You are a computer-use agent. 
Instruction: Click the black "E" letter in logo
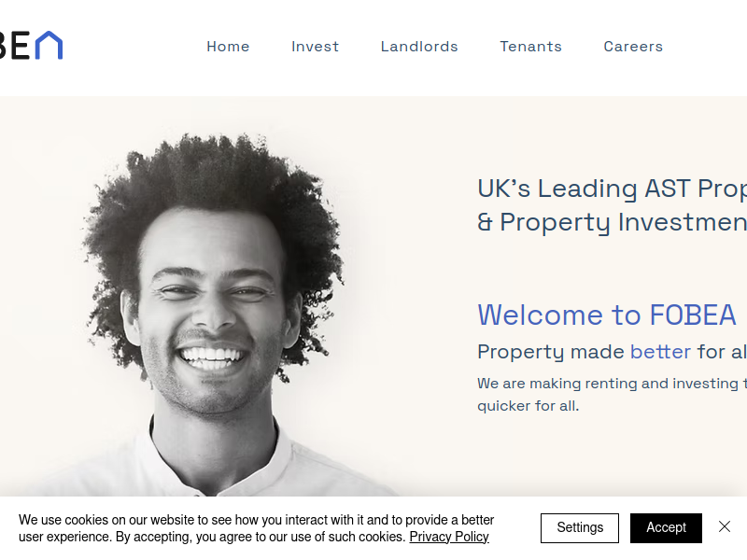point(20,46)
